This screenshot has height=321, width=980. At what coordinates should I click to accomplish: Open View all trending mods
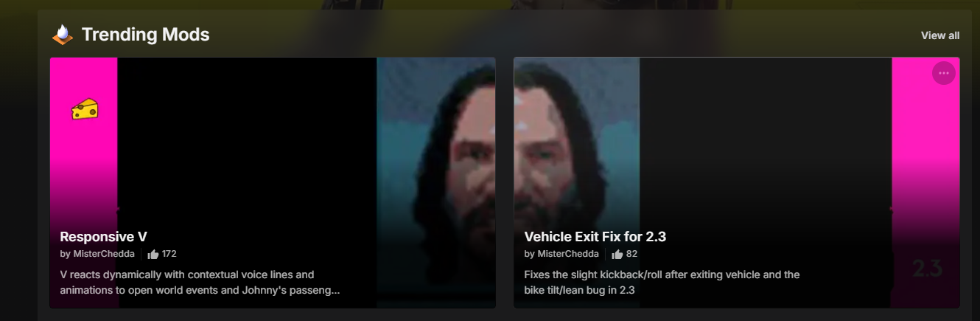(940, 35)
